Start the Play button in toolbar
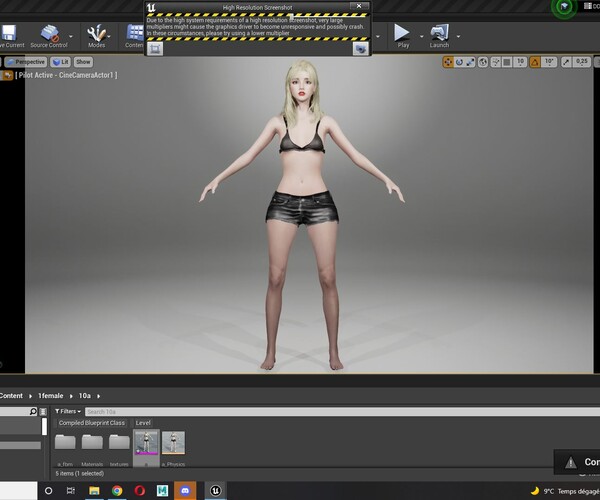Screen dimensions: 600x500 402,36
